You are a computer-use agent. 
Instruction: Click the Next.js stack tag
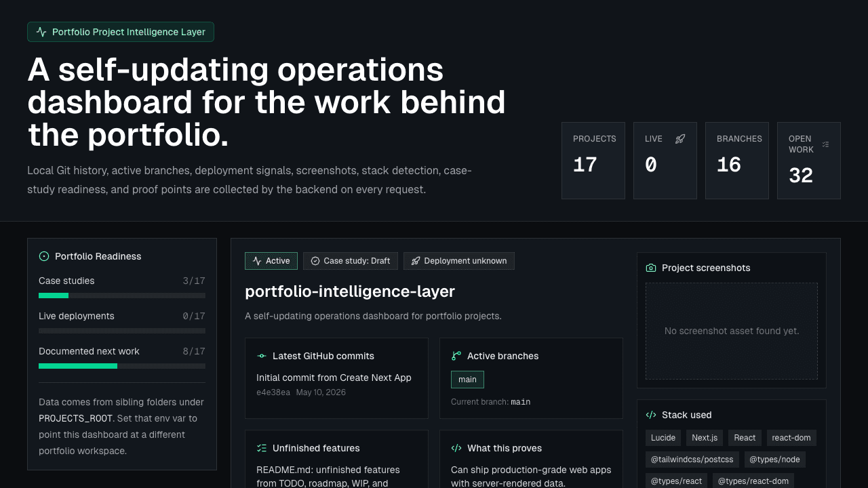(x=705, y=438)
